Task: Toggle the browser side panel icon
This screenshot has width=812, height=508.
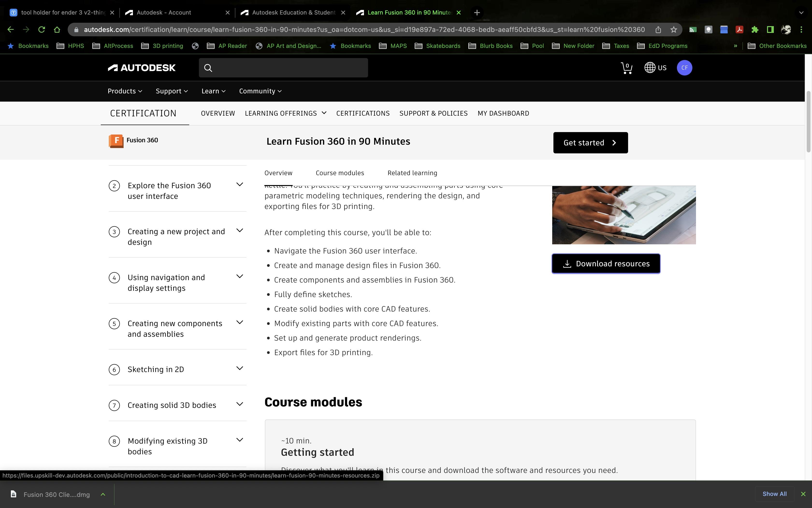Action: (770, 30)
